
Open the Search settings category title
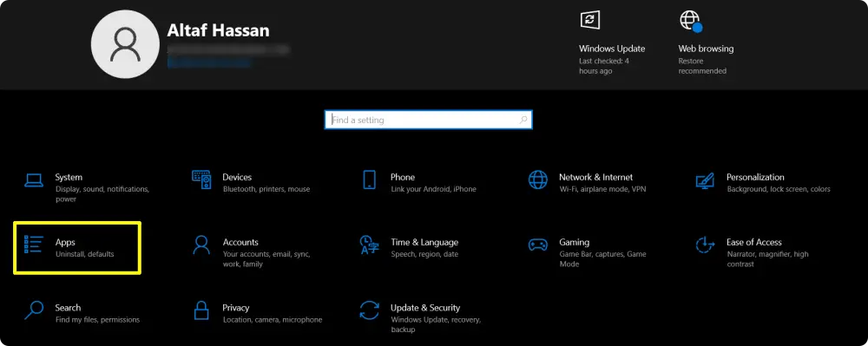68,307
